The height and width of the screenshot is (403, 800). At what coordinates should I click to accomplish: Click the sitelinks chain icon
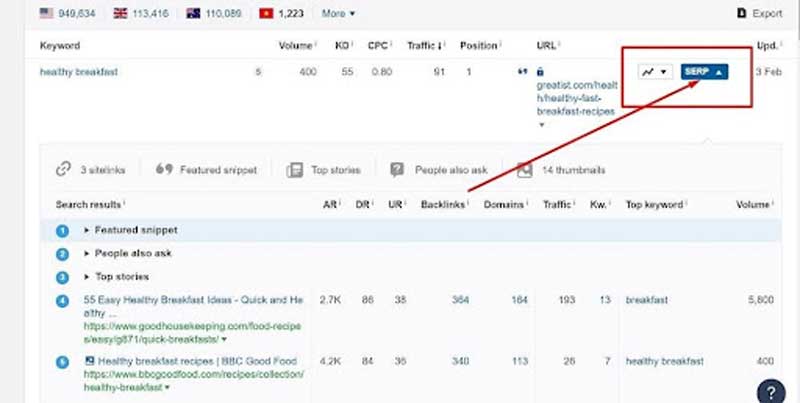pos(64,170)
